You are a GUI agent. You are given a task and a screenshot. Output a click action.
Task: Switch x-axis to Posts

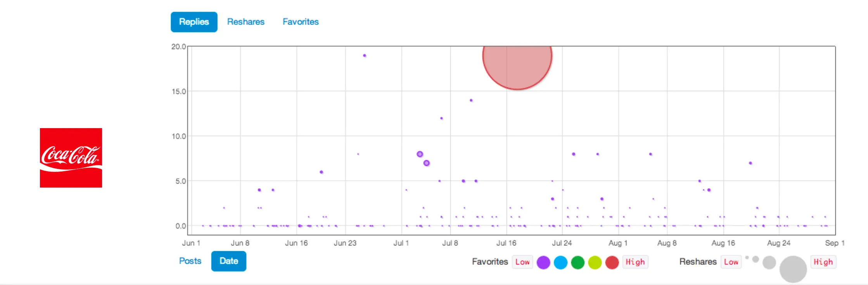[x=190, y=261]
